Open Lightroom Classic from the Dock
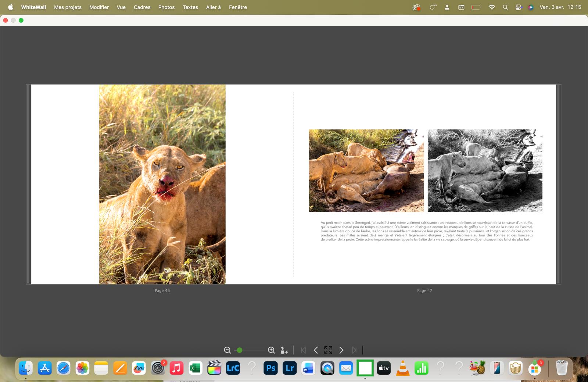 coord(233,368)
